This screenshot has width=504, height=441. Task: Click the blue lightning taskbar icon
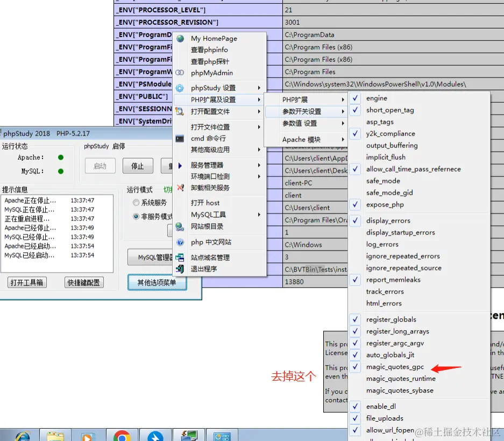click(155, 436)
